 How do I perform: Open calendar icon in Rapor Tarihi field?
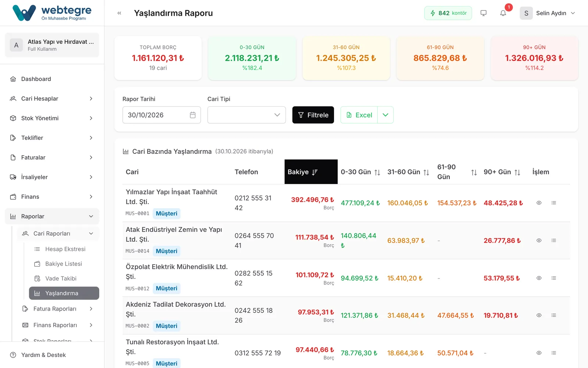point(193,115)
